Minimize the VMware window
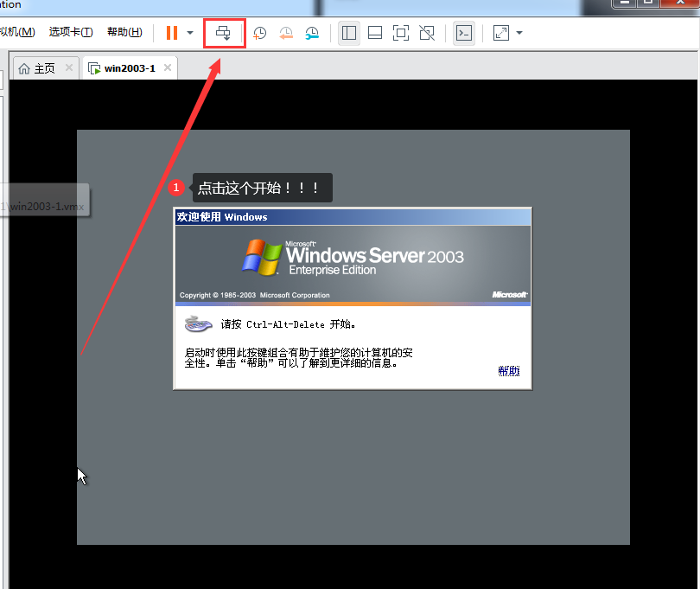This screenshot has height=589, width=700. (625, 3)
